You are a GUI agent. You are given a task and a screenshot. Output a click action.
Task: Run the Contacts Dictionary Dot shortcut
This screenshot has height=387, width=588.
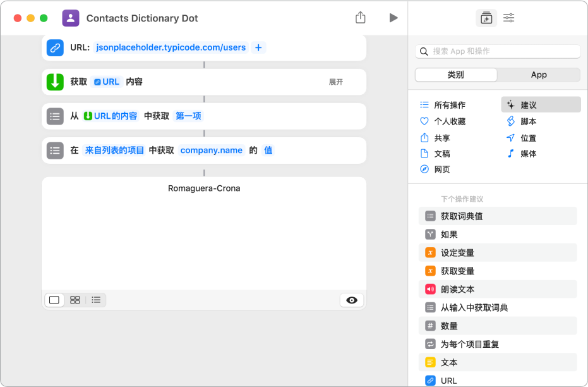pos(393,18)
